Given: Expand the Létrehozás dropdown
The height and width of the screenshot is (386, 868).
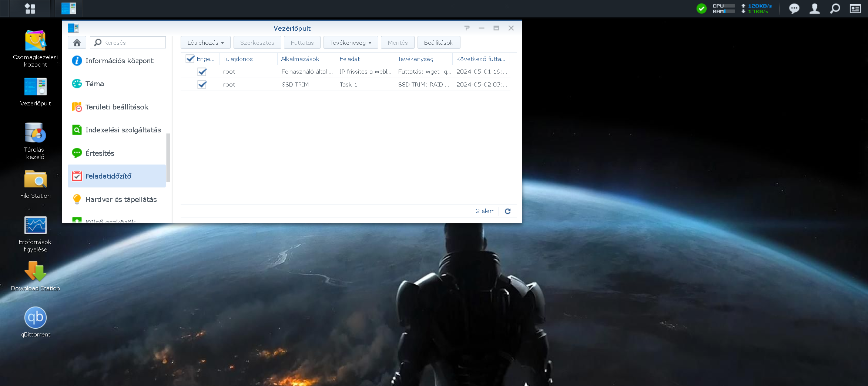Looking at the screenshot, I should [205, 43].
